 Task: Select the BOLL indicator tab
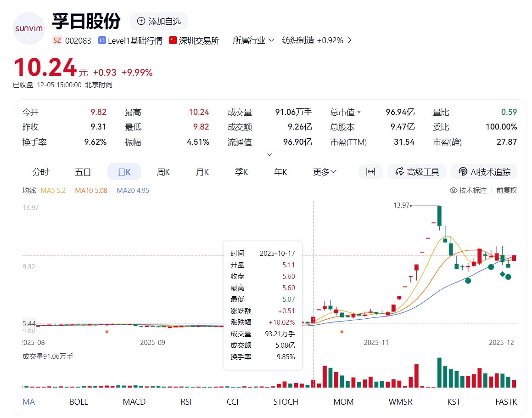click(x=78, y=402)
